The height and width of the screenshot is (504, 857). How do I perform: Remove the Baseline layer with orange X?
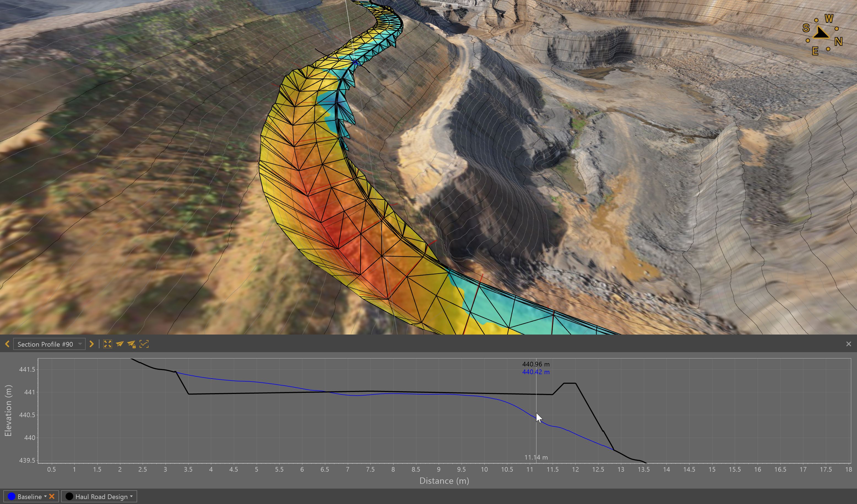52,497
